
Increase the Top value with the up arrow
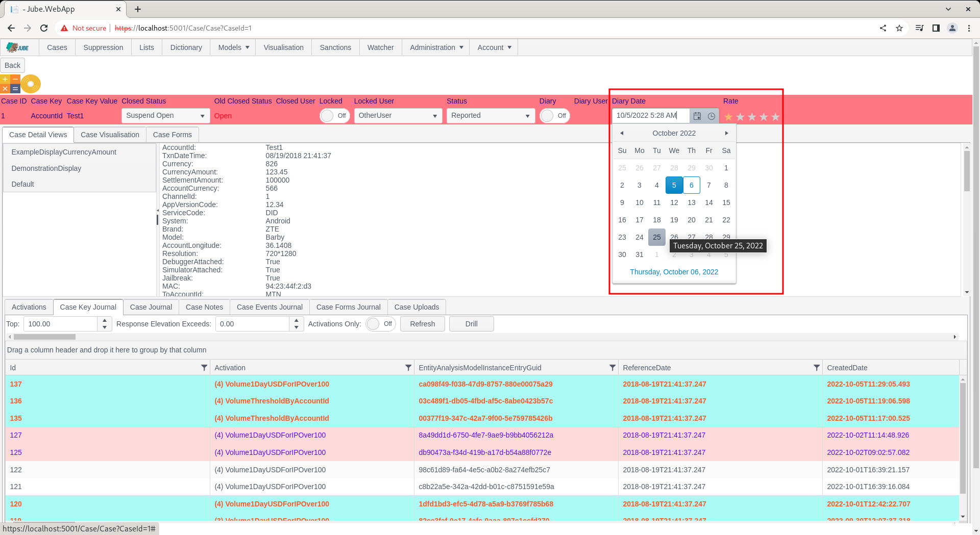click(105, 320)
